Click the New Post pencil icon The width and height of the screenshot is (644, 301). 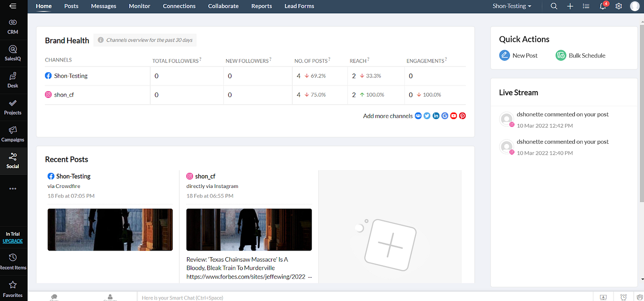click(x=504, y=55)
